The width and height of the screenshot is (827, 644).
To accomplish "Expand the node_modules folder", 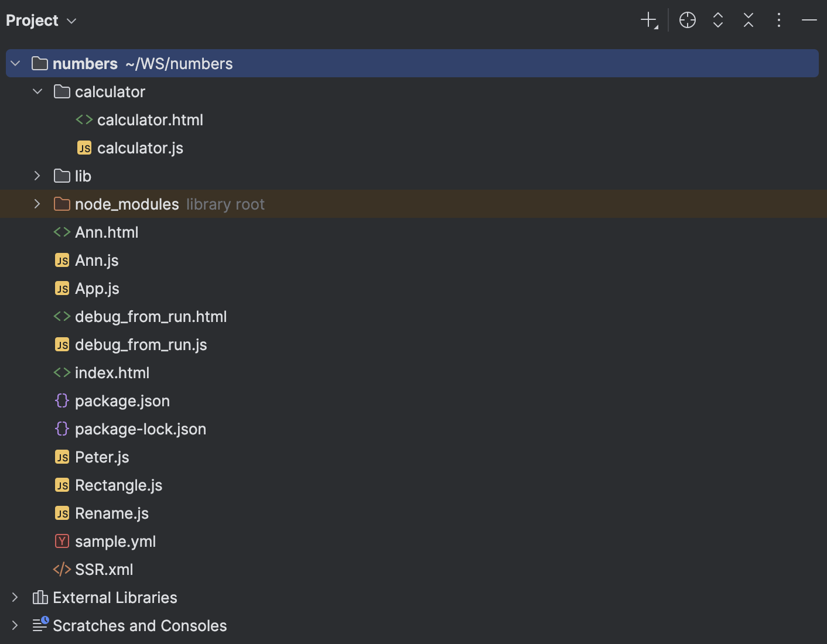I will tap(37, 204).
